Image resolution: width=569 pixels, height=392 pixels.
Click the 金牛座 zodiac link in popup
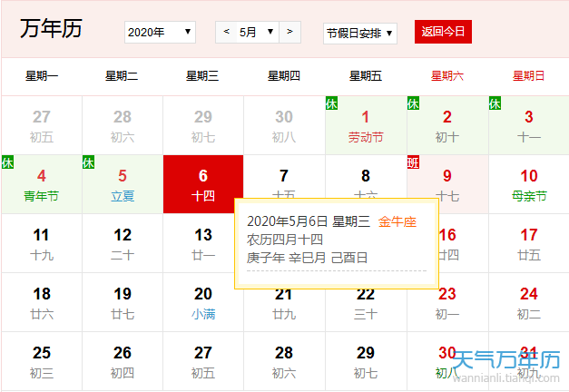397,221
